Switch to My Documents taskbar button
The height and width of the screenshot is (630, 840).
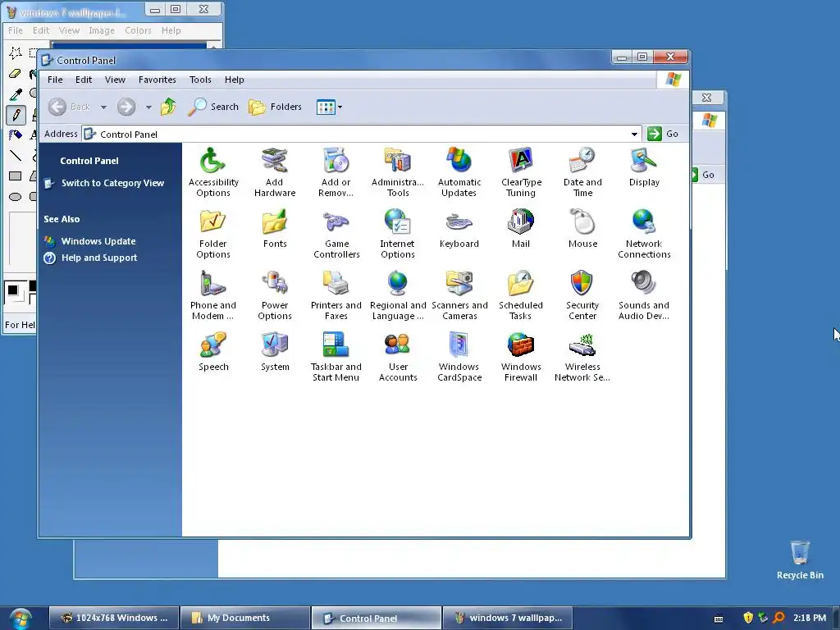pyautogui.click(x=244, y=618)
